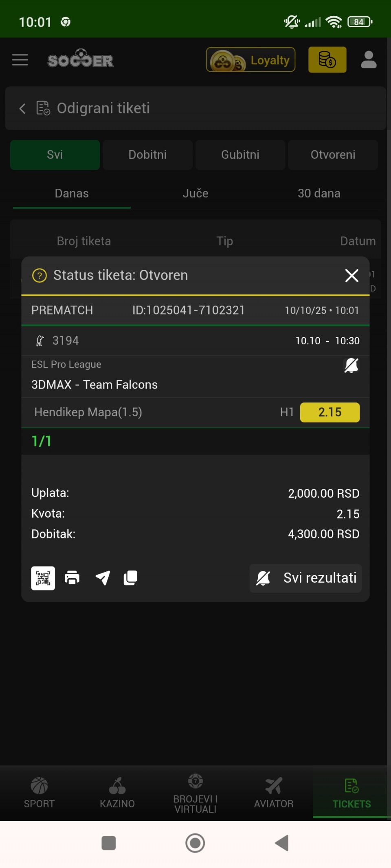Close the ticket status popup

coord(351,275)
